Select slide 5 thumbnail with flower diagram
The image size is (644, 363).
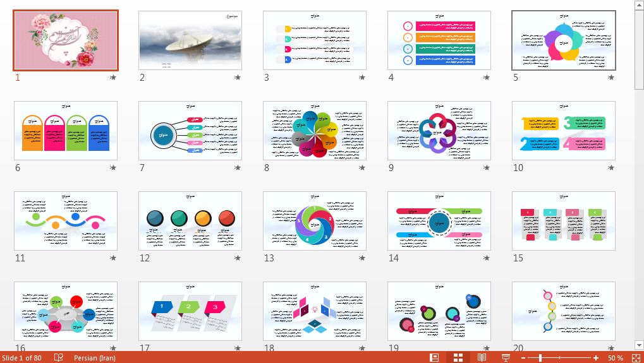tap(563, 40)
